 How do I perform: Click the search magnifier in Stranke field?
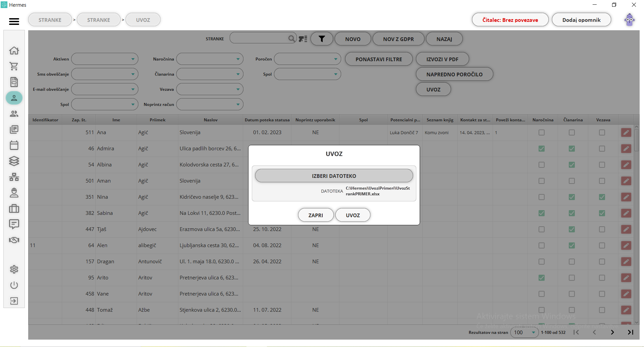pos(291,39)
